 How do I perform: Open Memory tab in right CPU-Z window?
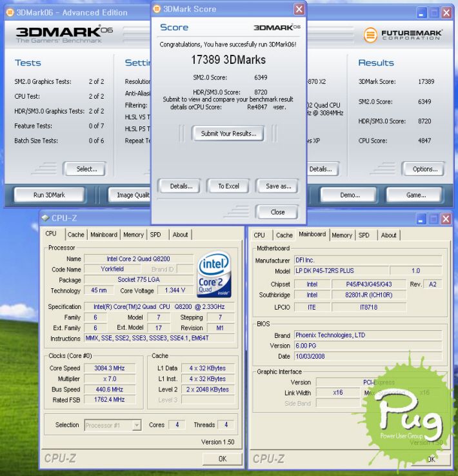342,235
